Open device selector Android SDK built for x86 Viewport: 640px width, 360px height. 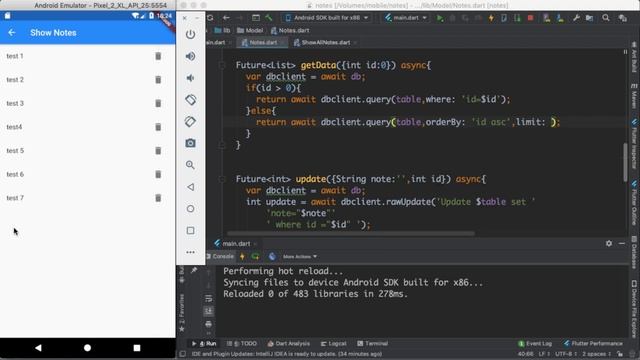[x=327, y=18]
